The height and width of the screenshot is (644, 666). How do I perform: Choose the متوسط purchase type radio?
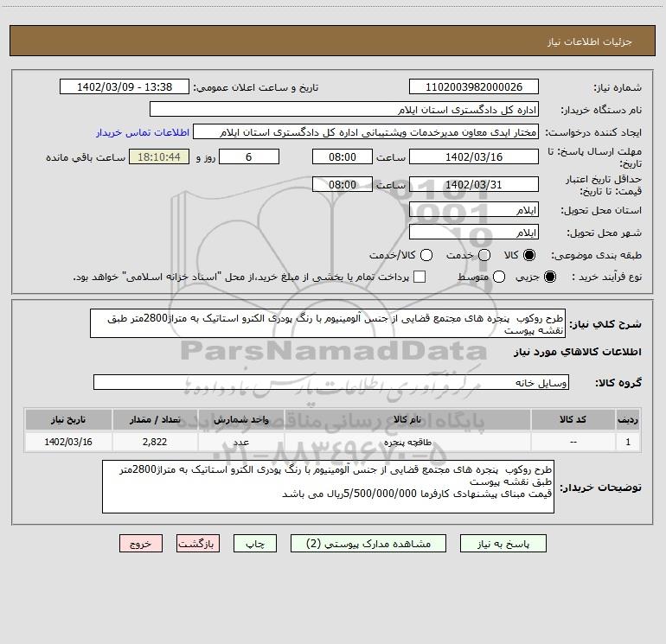[x=499, y=277]
